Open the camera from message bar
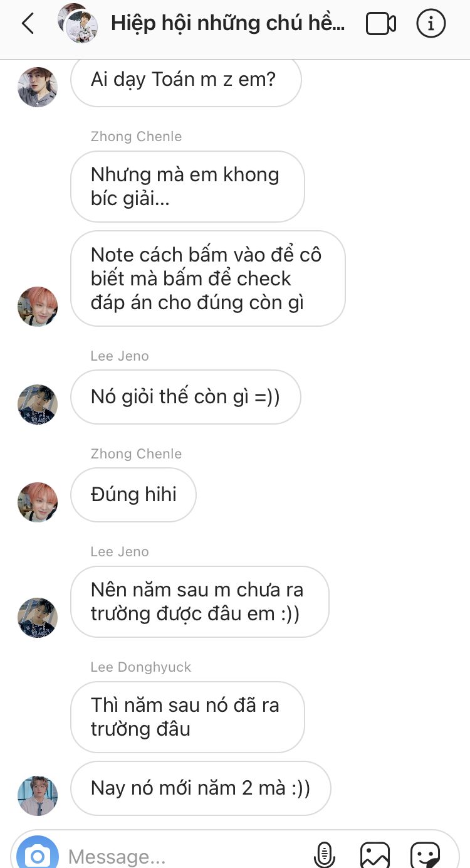 [x=38, y=853]
